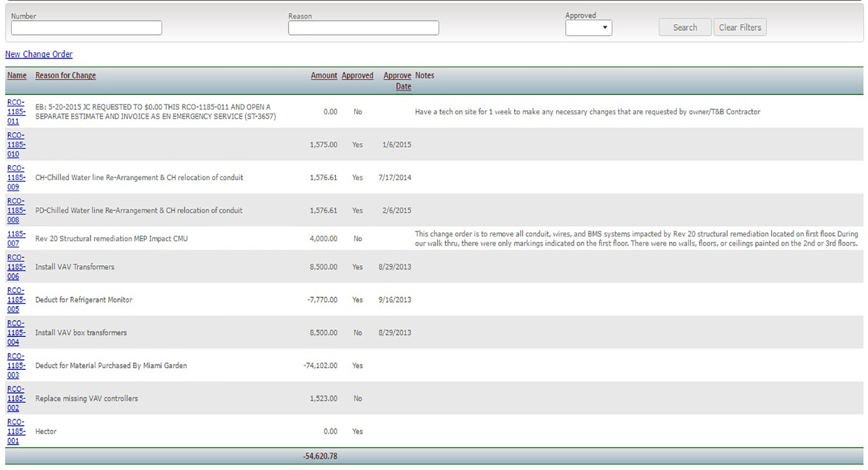Open the Approved filter dropdown
Viewport: 868px width, 470px height.
click(x=588, y=27)
